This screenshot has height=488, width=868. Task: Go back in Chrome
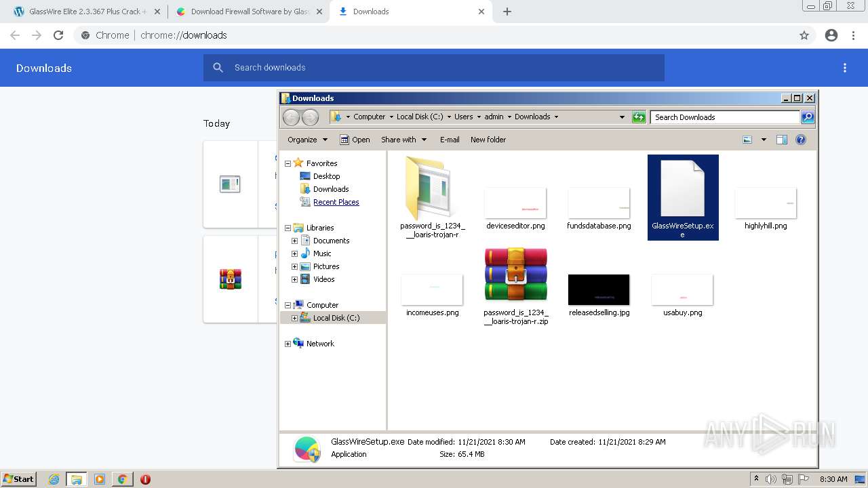pos(15,35)
